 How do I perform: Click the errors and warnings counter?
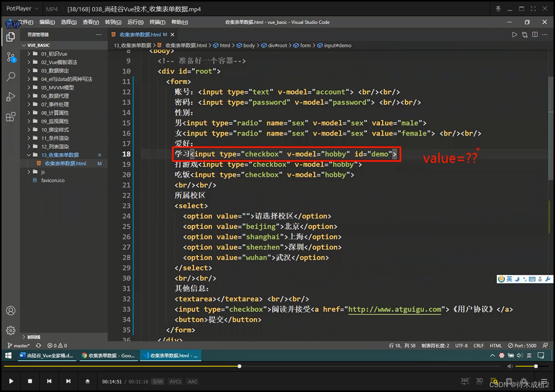click(57, 345)
